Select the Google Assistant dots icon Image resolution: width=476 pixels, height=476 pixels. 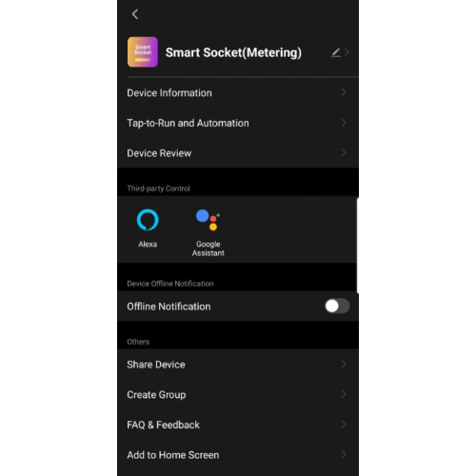208,220
